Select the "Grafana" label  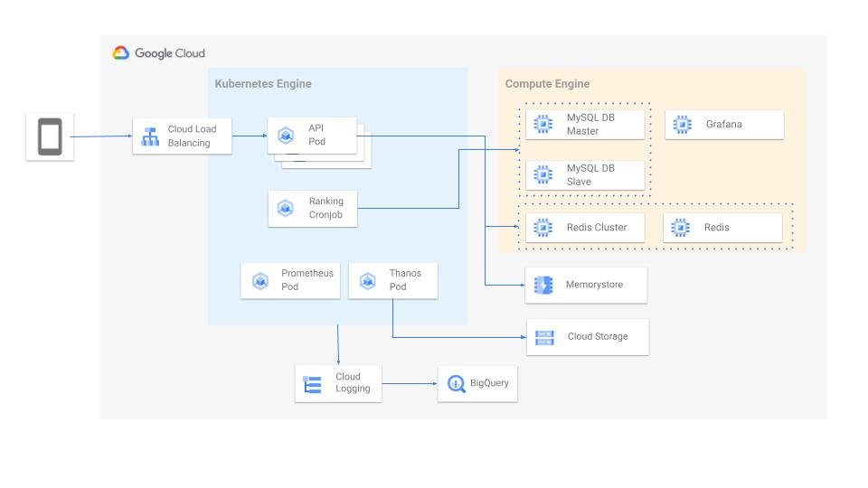pos(723,124)
